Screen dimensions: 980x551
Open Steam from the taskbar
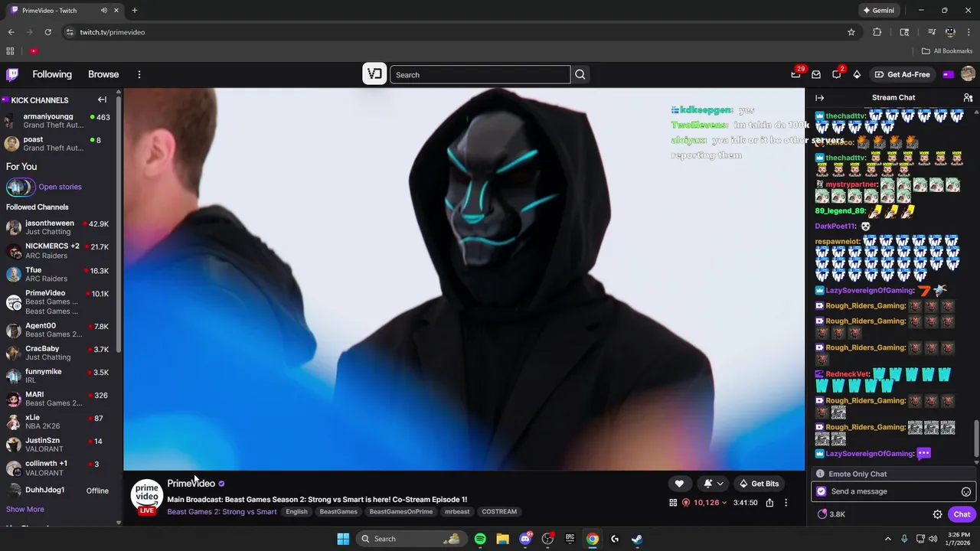click(x=637, y=539)
